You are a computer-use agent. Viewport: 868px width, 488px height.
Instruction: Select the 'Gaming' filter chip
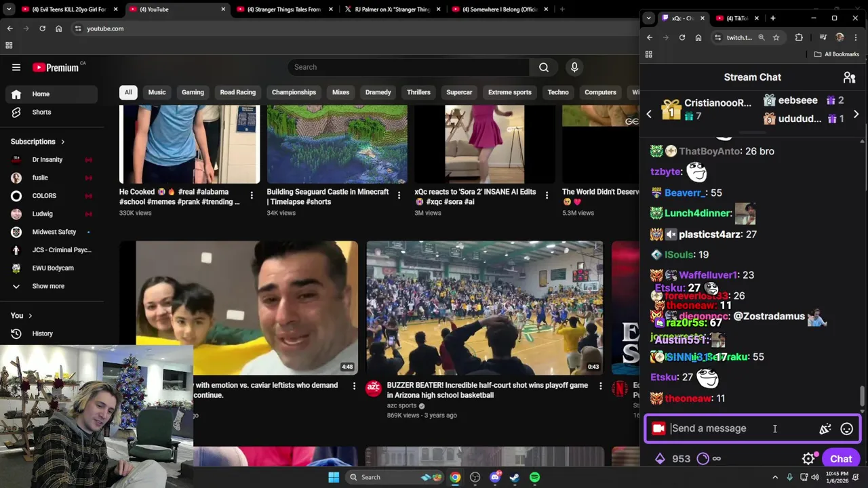[193, 92]
